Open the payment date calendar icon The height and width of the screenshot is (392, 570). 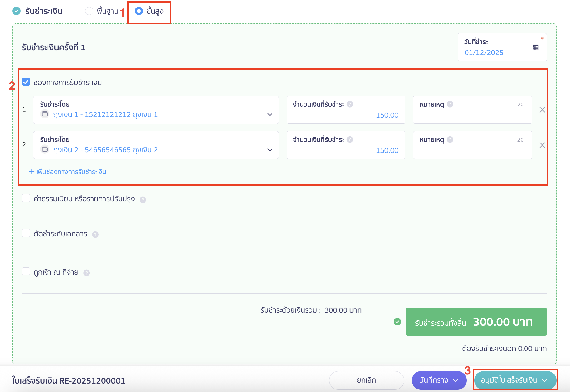535,47
